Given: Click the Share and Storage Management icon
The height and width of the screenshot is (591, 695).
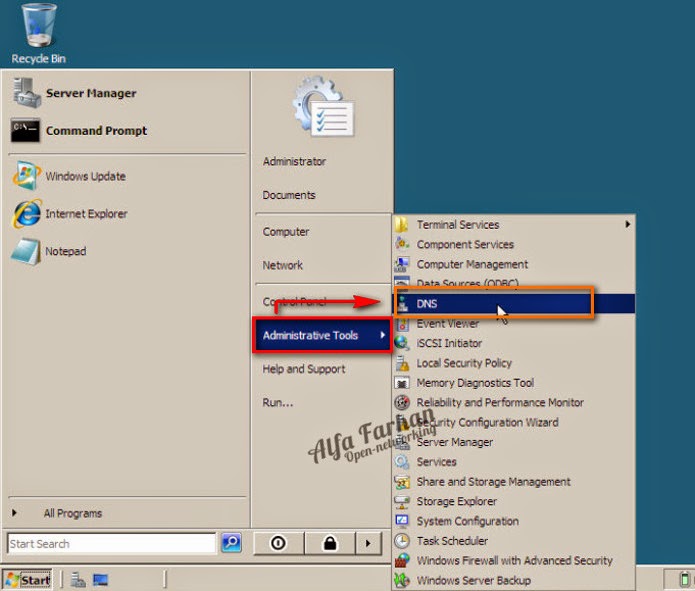Looking at the screenshot, I should [x=402, y=481].
